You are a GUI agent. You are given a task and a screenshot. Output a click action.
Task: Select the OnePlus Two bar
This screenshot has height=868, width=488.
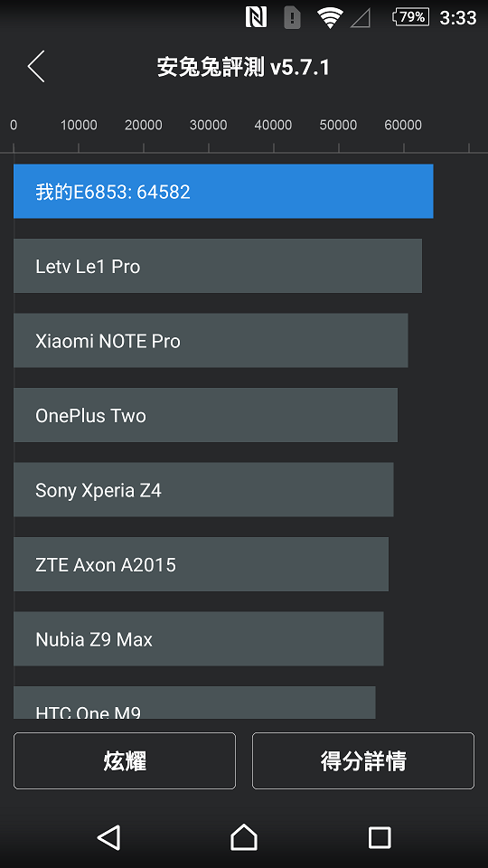(205, 415)
